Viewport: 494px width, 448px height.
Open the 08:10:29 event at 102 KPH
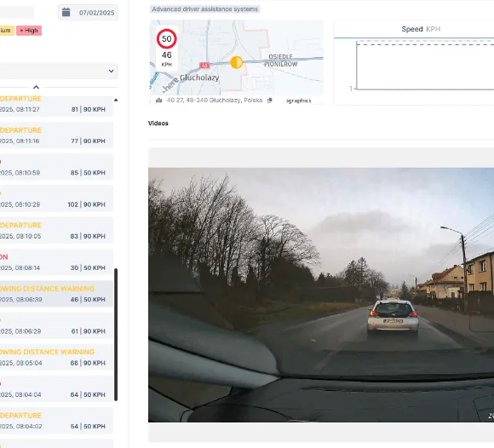(x=56, y=198)
